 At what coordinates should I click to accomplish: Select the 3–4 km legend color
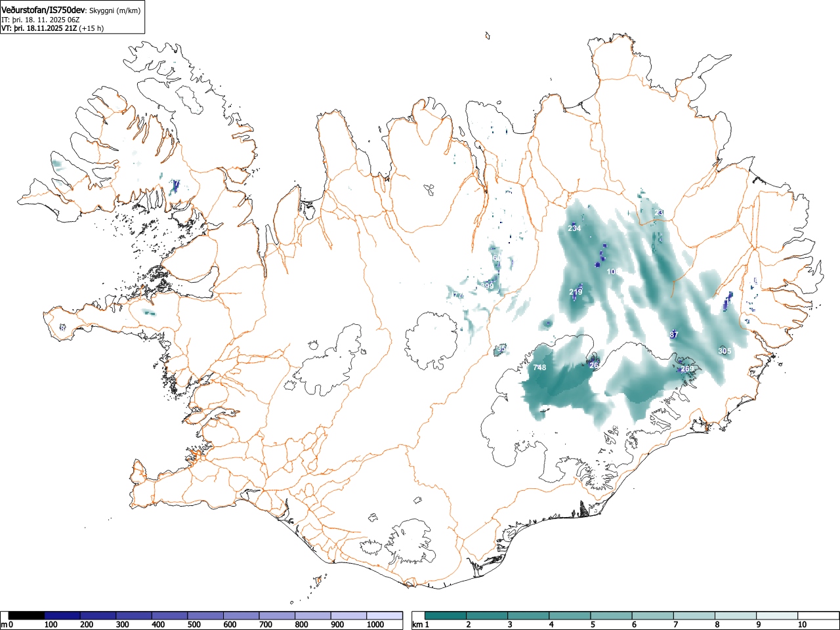pos(528,616)
